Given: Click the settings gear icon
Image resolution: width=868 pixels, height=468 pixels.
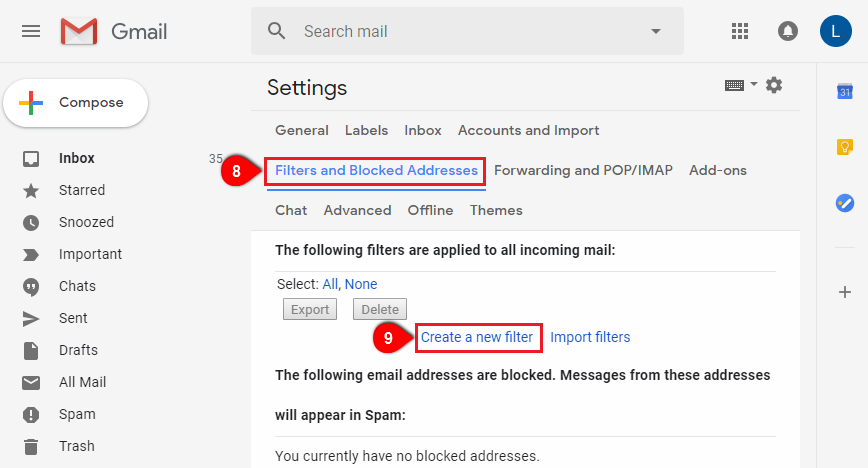Looking at the screenshot, I should point(774,85).
